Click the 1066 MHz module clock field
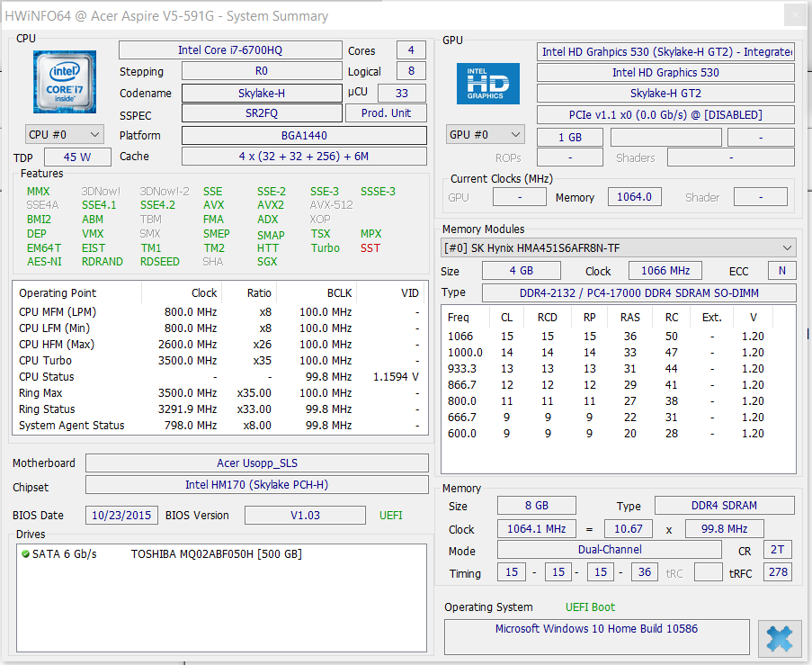The width and height of the screenshot is (812, 665). coord(665,271)
